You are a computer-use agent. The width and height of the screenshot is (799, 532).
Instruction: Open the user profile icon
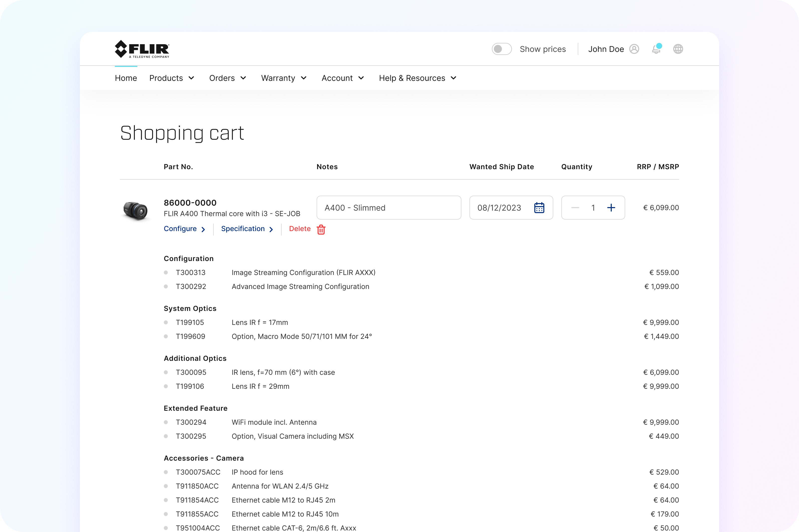634,49
